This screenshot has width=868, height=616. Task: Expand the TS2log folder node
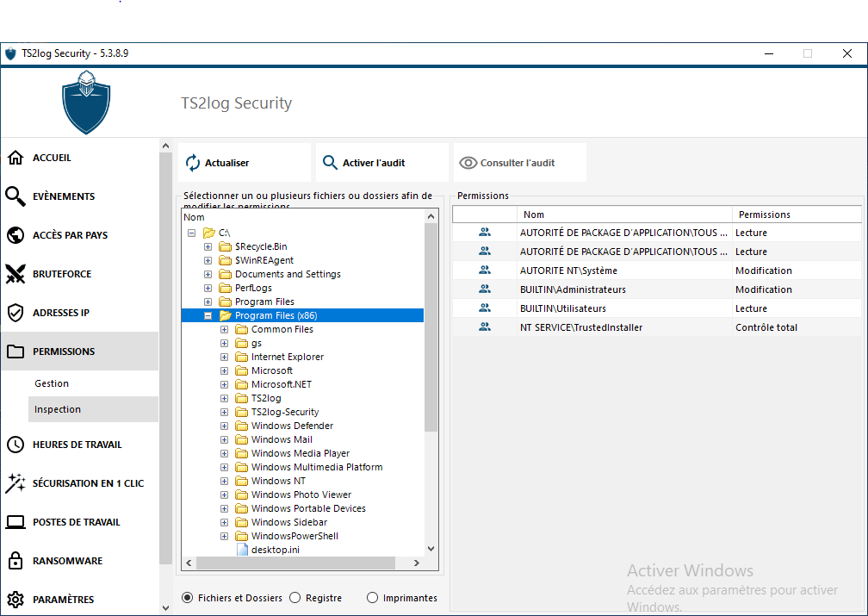(224, 398)
